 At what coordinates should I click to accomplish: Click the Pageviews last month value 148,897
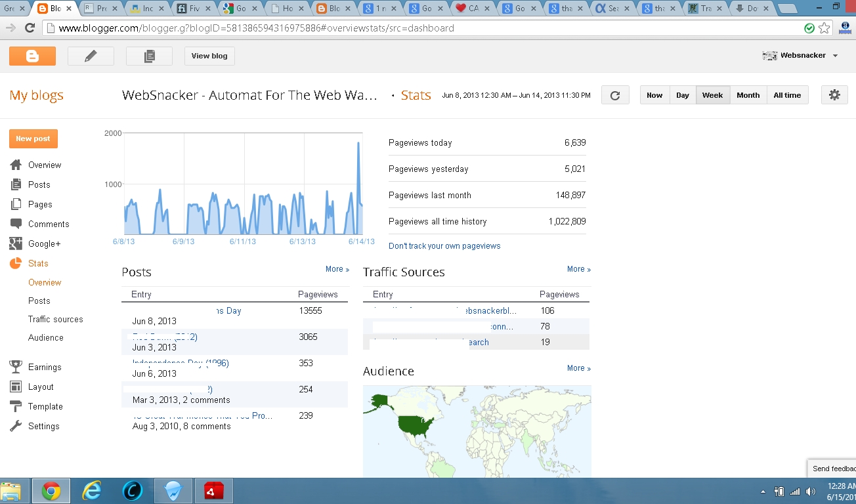[570, 196]
